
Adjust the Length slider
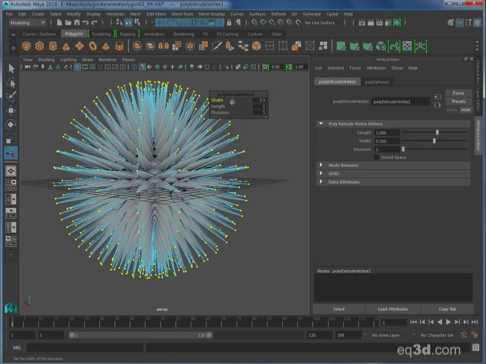pyautogui.click(x=437, y=132)
